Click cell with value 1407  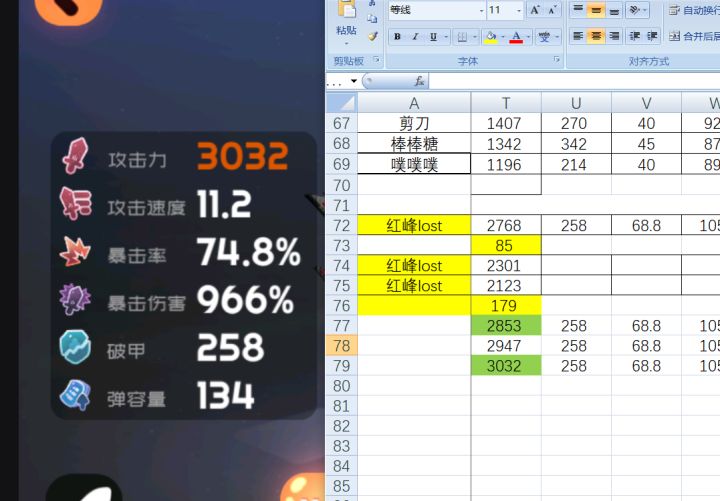(x=506, y=124)
